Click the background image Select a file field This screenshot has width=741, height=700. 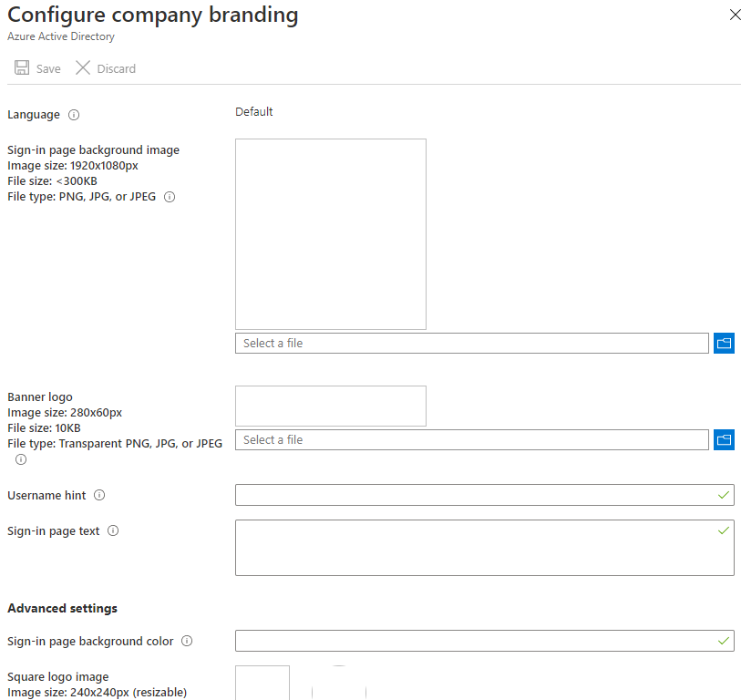(471, 343)
